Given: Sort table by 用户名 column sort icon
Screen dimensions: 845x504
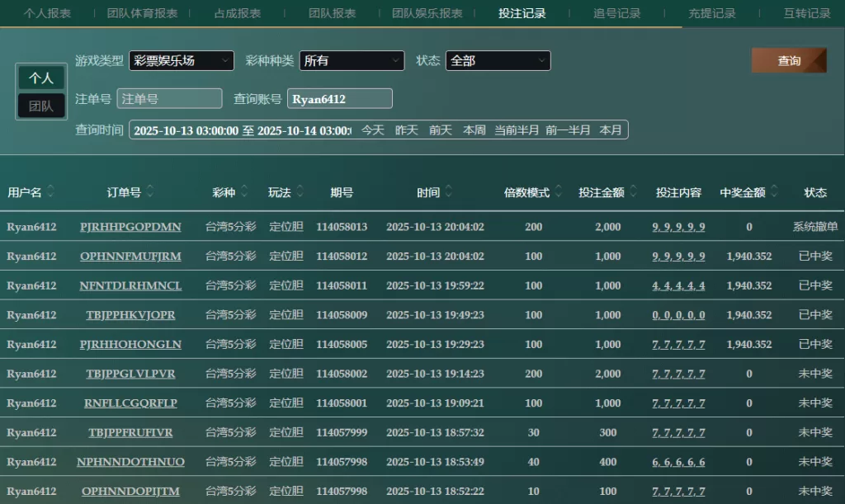Looking at the screenshot, I should point(51,192).
